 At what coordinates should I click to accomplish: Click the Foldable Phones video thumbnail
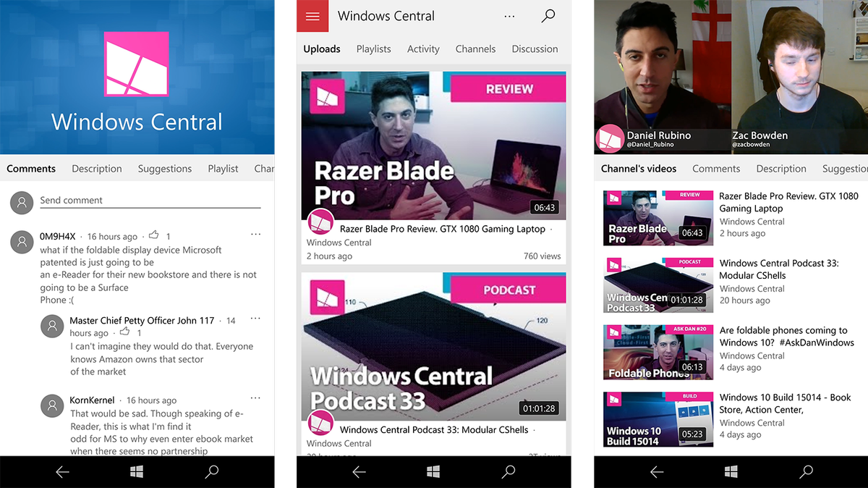tap(657, 352)
